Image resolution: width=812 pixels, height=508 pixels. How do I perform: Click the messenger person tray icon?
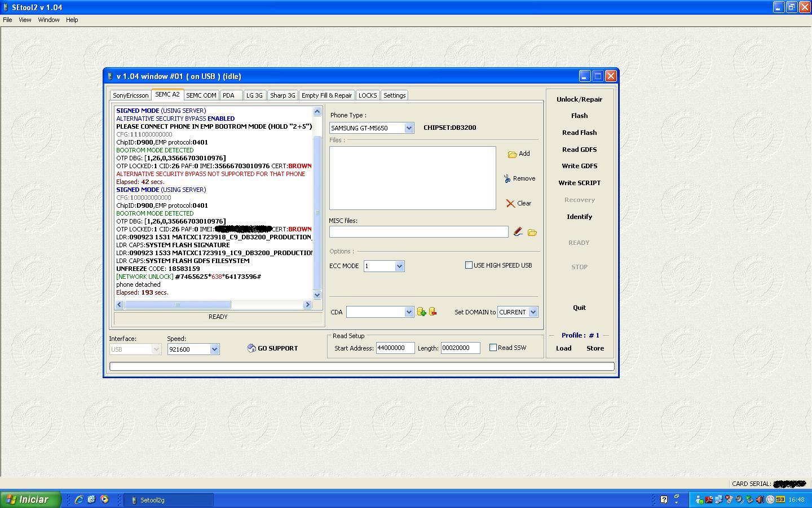click(699, 500)
